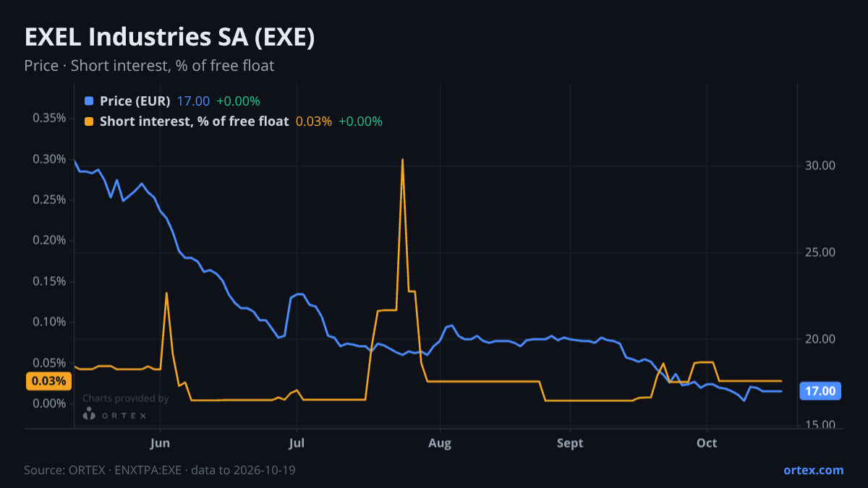
Task: Click the chart title EXEL Industries SA (EXE)
Action: [170, 38]
